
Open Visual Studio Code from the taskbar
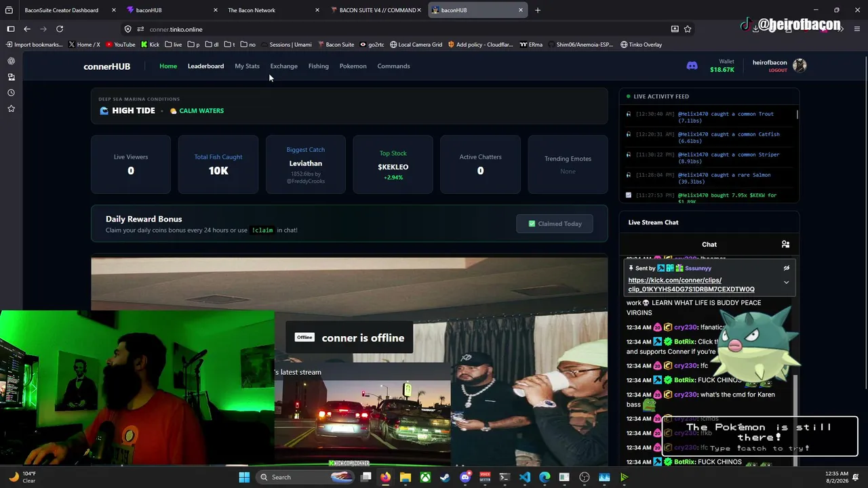[525, 477]
